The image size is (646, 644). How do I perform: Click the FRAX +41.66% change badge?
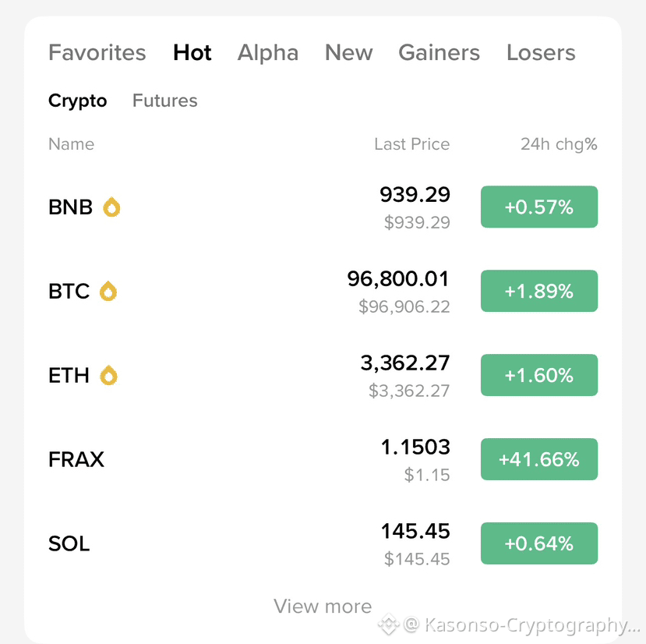pyautogui.click(x=539, y=460)
